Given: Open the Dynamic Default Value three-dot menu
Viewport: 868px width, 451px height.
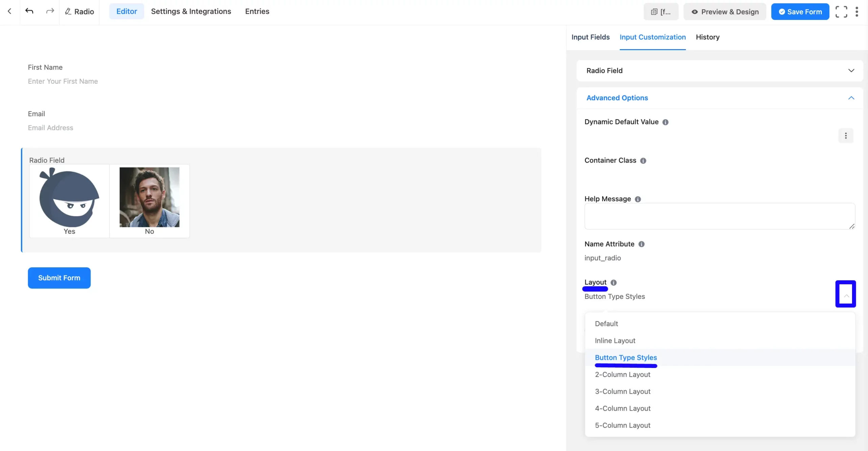Looking at the screenshot, I should click(846, 136).
